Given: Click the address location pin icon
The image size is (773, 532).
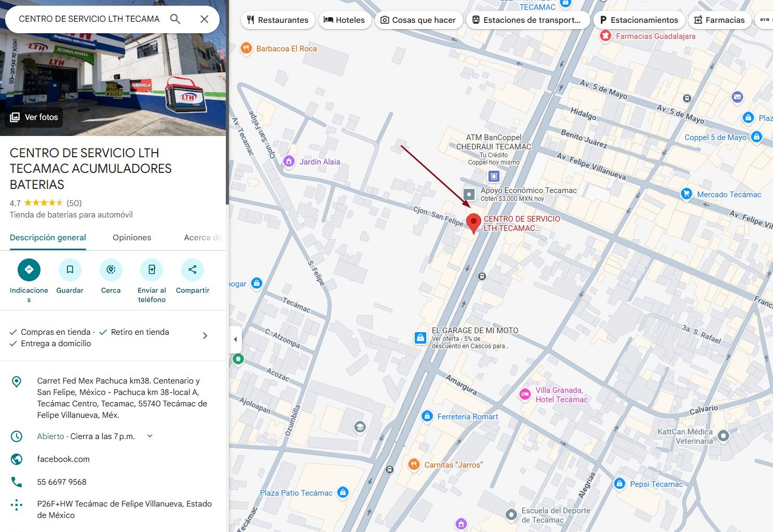Looking at the screenshot, I should 17,382.
